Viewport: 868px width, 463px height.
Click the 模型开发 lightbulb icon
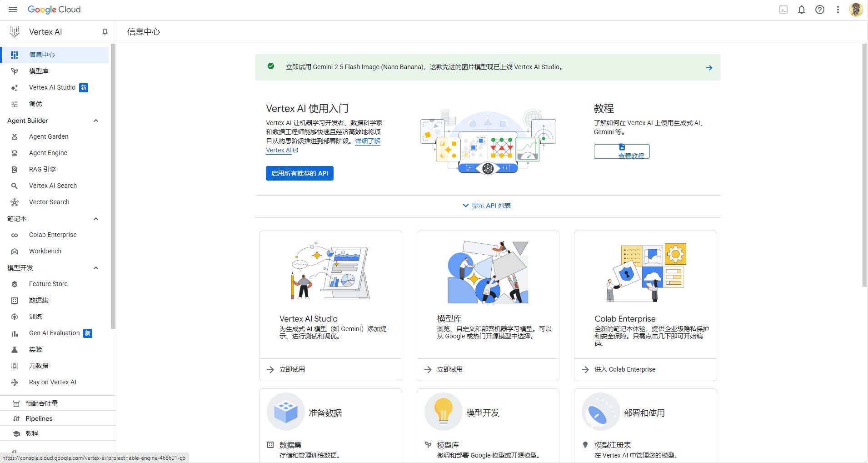(443, 412)
